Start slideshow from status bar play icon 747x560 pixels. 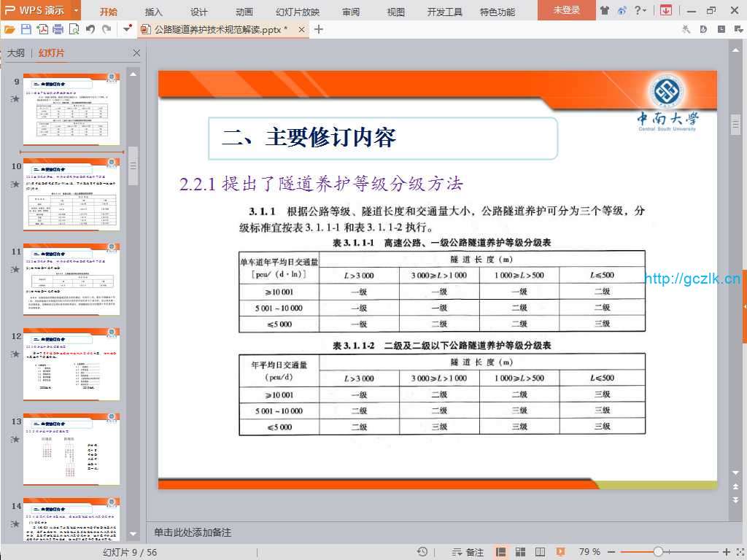coord(560,552)
